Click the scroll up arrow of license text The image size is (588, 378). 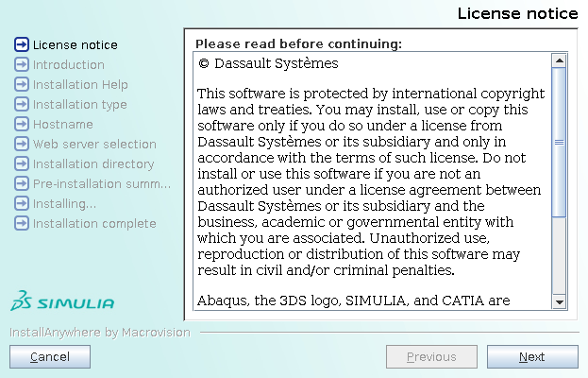coord(559,60)
